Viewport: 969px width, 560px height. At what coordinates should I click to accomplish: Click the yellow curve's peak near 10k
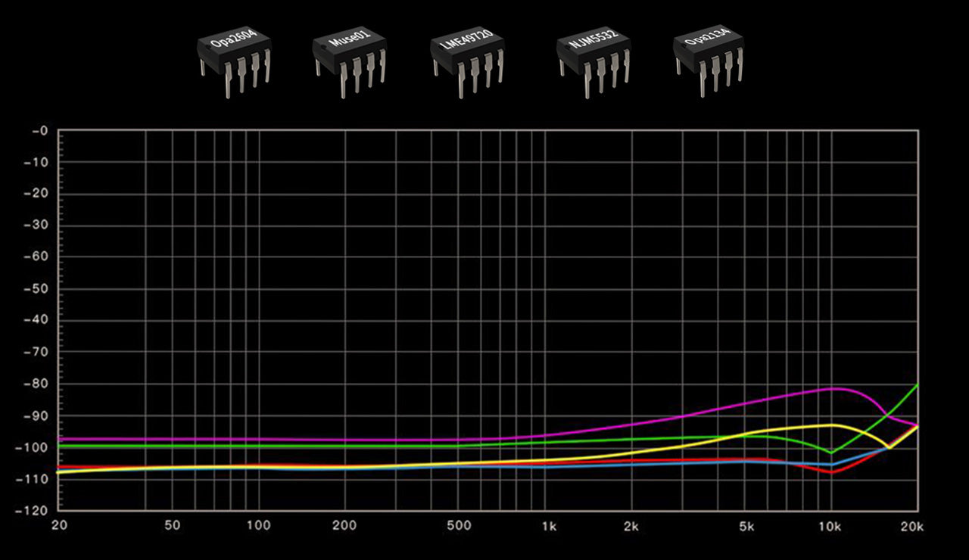(x=831, y=425)
